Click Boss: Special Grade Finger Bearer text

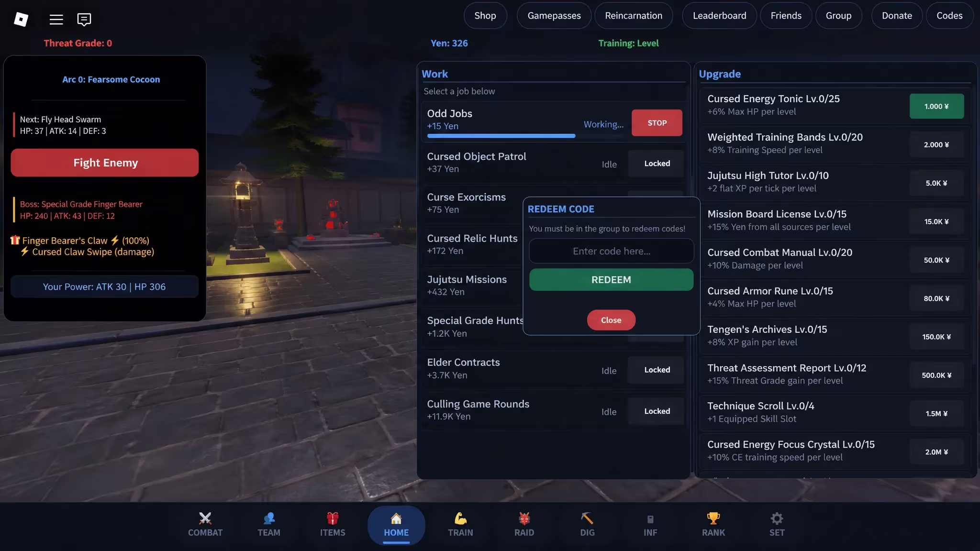(x=81, y=204)
